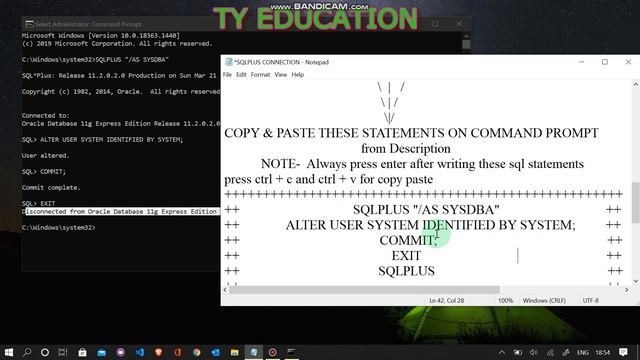Switch to Notepad via taskbar icon
640x360 pixels.
click(x=253, y=352)
